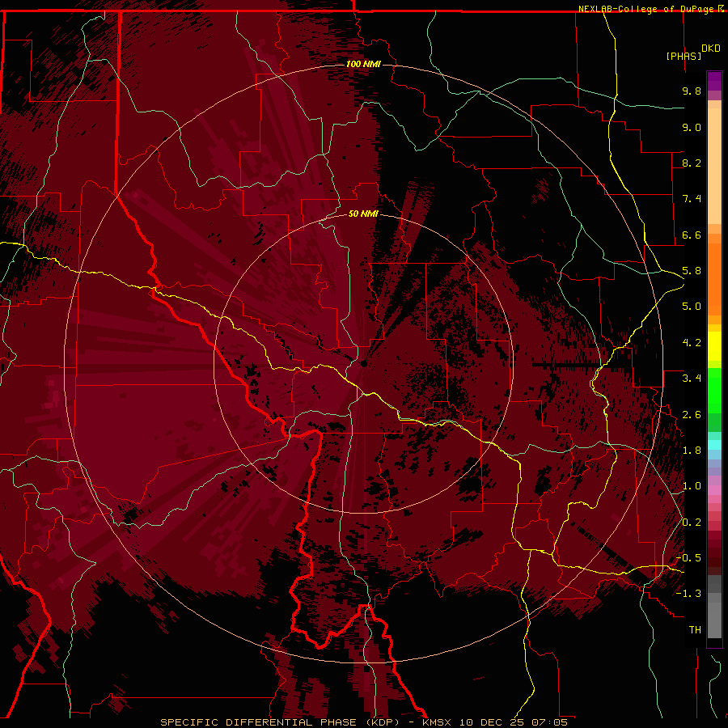The height and width of the screenshot is (728, 728).
Task: Click the cyan segment of the color bar
Action: [x=714, y=445]
